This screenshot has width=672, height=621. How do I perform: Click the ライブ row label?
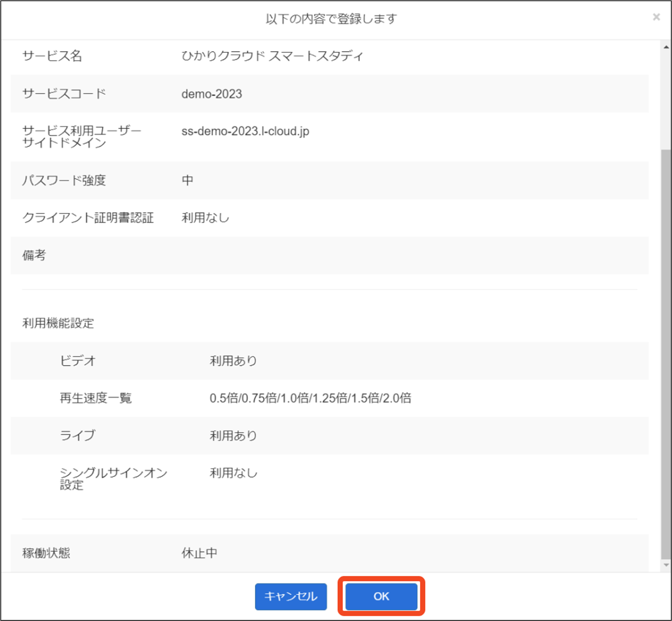click(78, 436)
